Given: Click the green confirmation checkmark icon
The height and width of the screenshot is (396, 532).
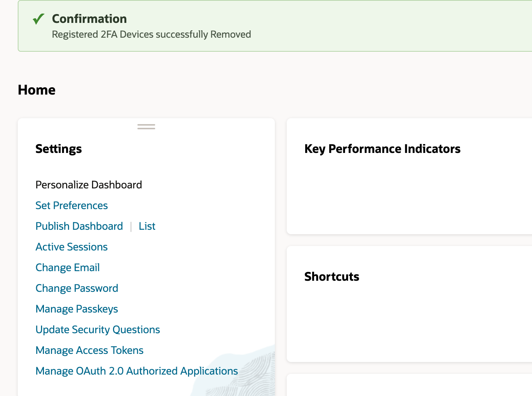Looking at the screenshot, I should coord(38,19).
